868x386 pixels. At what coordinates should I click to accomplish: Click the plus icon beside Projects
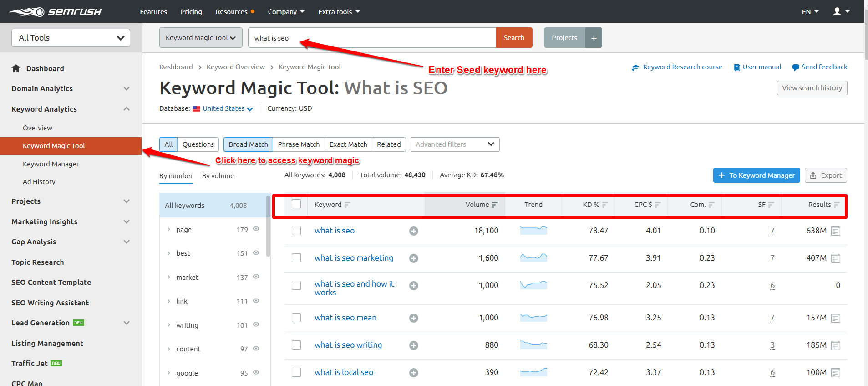(594, 38)
